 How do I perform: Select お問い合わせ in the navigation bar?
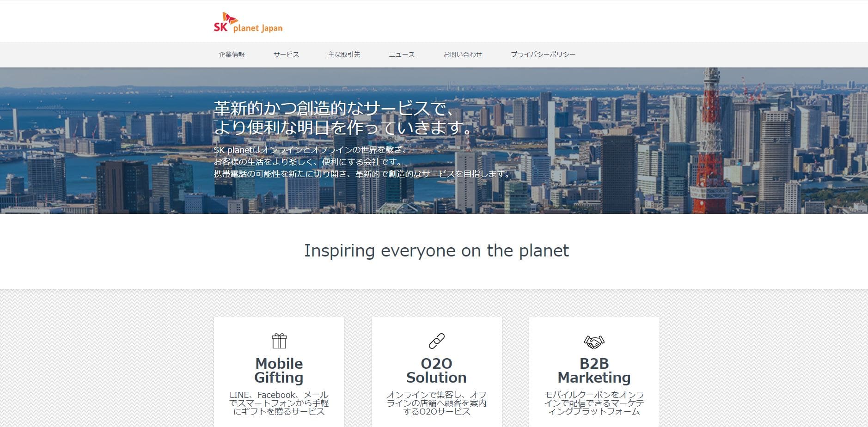[x=463, y=55]
